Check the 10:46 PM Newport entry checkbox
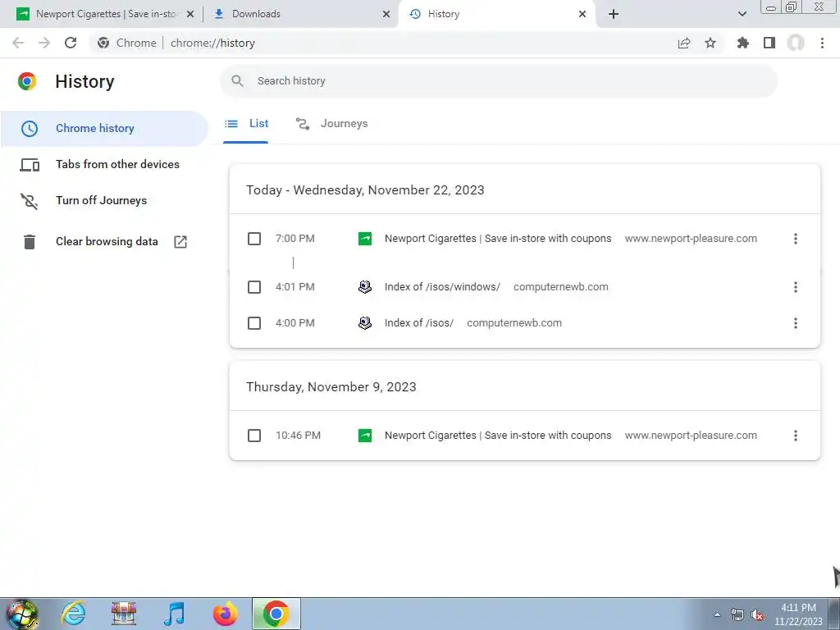 (254, 436)
